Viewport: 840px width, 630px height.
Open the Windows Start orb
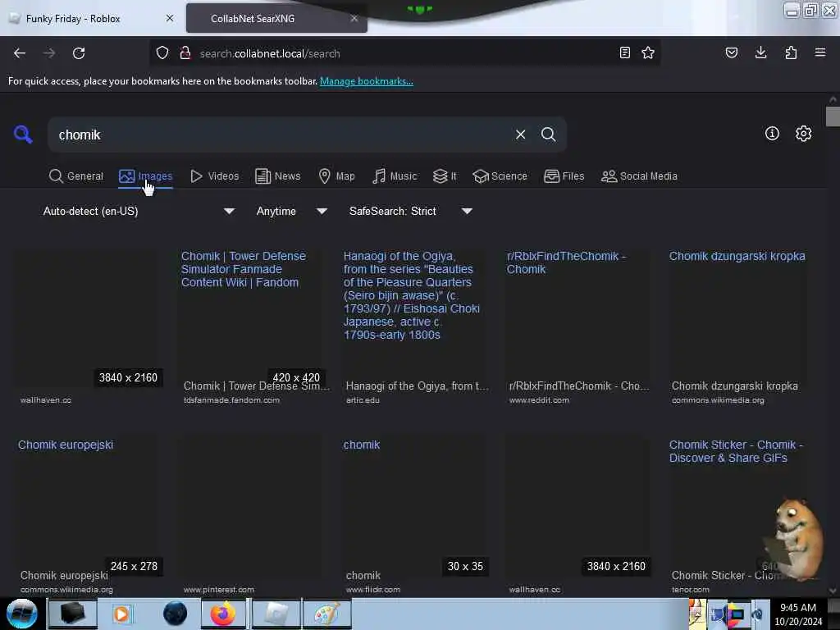[22, 614]
